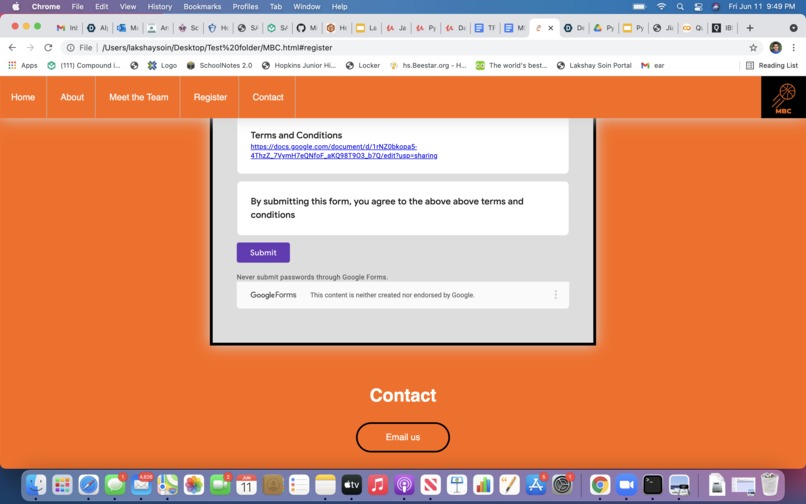Open Photos from the Dock
Viewport: 806px width, 504px height.
click(194, 484)
